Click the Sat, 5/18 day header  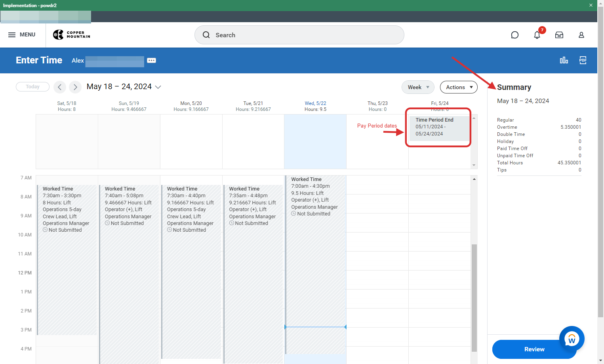tap(67, 103)
